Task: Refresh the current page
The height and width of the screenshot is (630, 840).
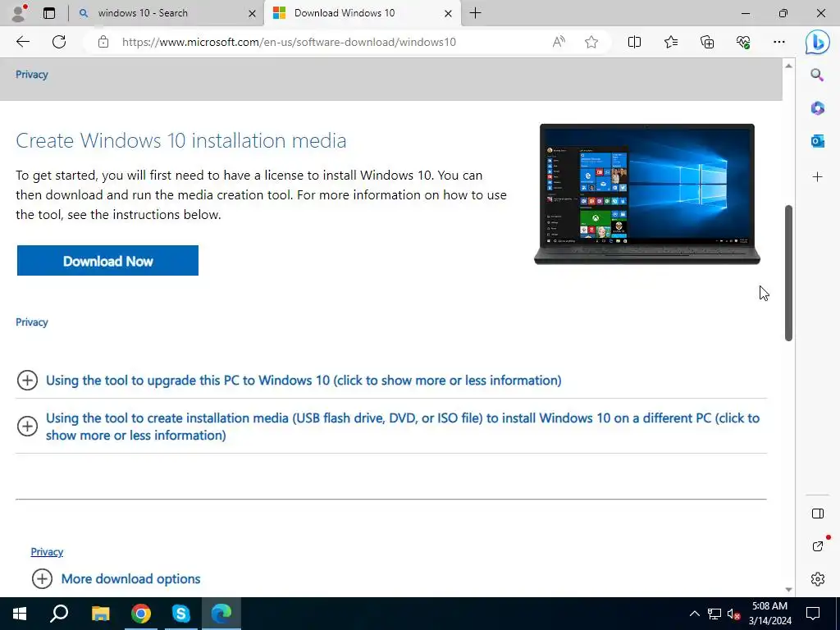Action: [59, 42]
